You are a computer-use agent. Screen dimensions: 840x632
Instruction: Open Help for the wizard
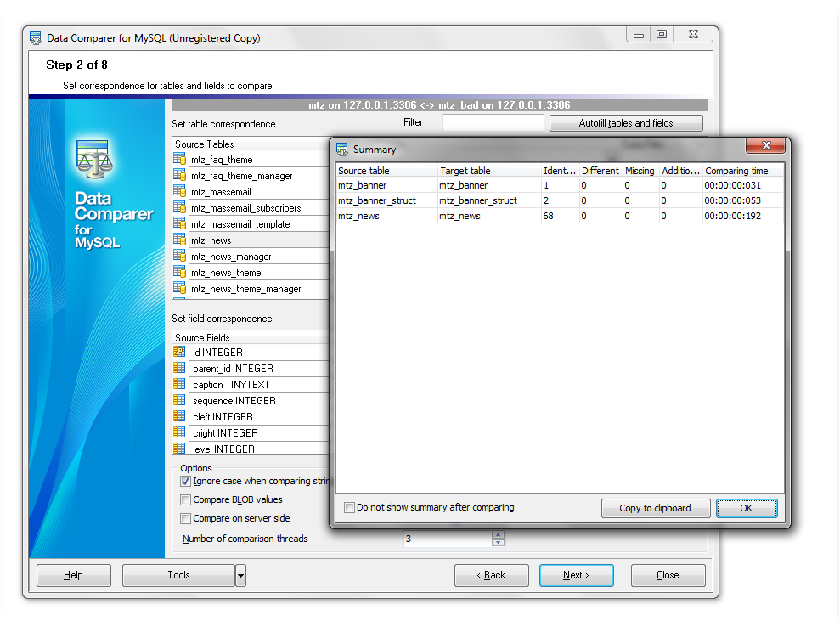[x=73, y=575]
